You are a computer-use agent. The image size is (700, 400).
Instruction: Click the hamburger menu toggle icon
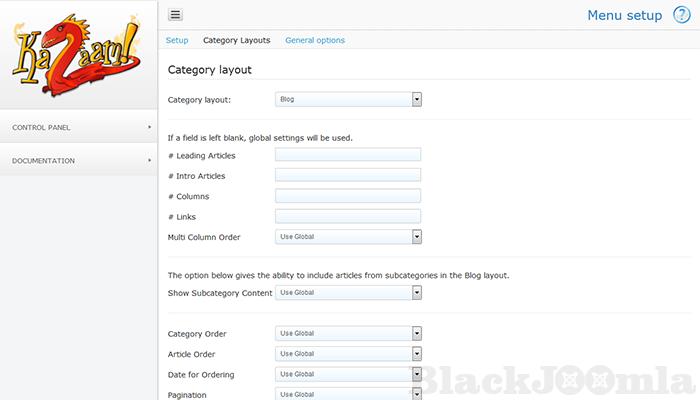(x=175, y=15)
